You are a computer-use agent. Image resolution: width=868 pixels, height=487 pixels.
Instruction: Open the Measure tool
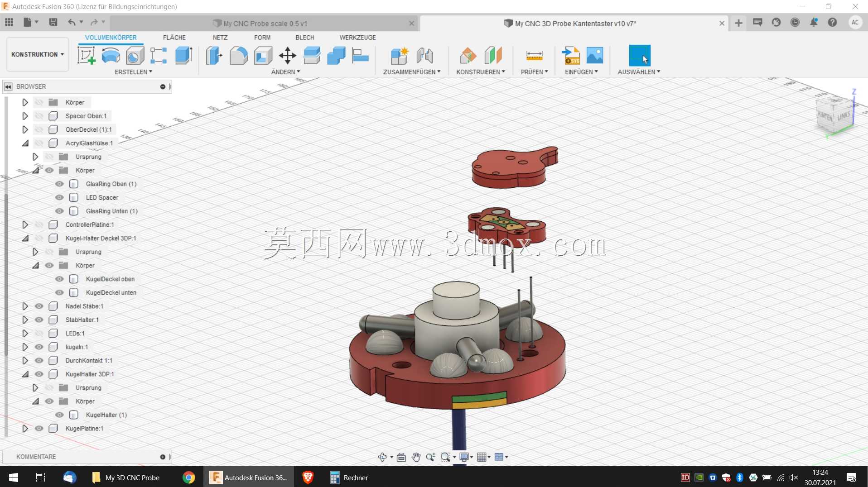point(534,55)
